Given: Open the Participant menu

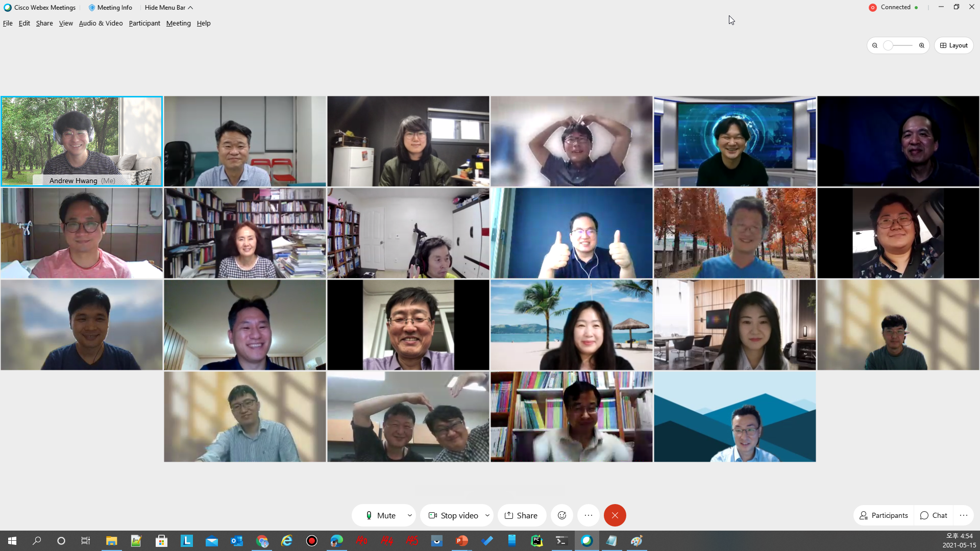Looking at the screenshot, I should (x=144, y=23).
